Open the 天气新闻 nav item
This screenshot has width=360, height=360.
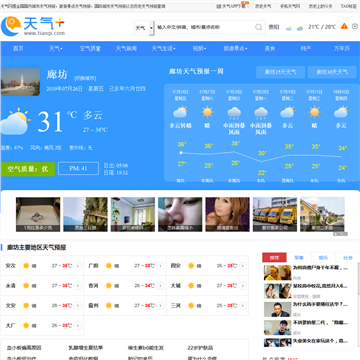point(126,49)
